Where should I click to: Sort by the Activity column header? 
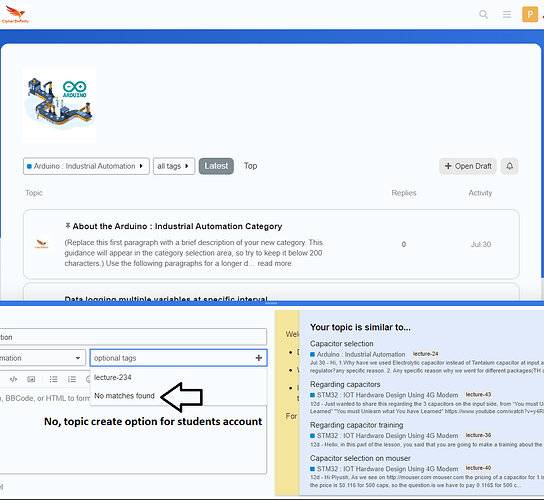coord(480,193)
